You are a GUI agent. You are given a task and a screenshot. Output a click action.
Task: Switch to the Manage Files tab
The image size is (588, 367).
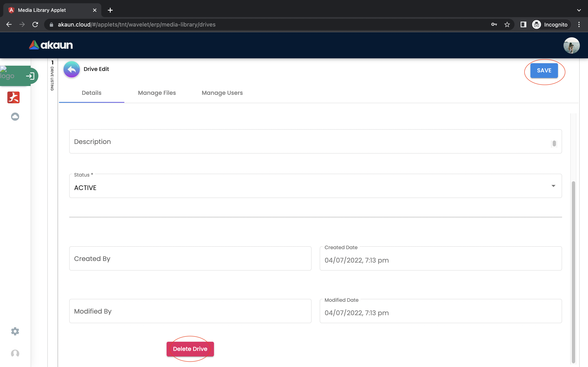click(157, 93)
